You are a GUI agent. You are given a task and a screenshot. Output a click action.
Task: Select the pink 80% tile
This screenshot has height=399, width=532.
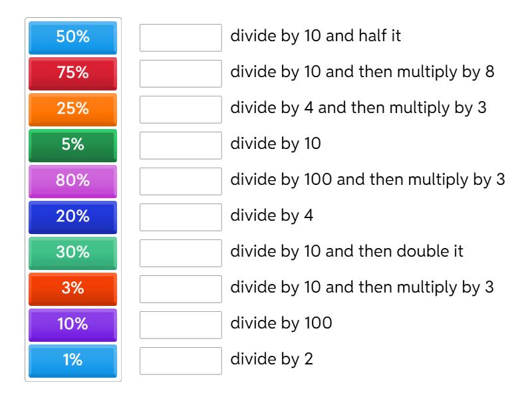(72, 181)
